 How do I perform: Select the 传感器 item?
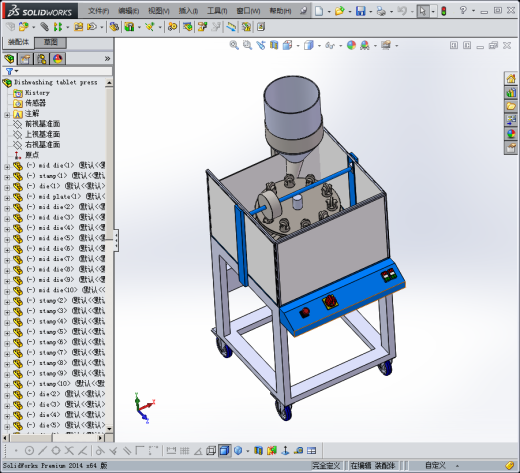(x=35, y=103)
